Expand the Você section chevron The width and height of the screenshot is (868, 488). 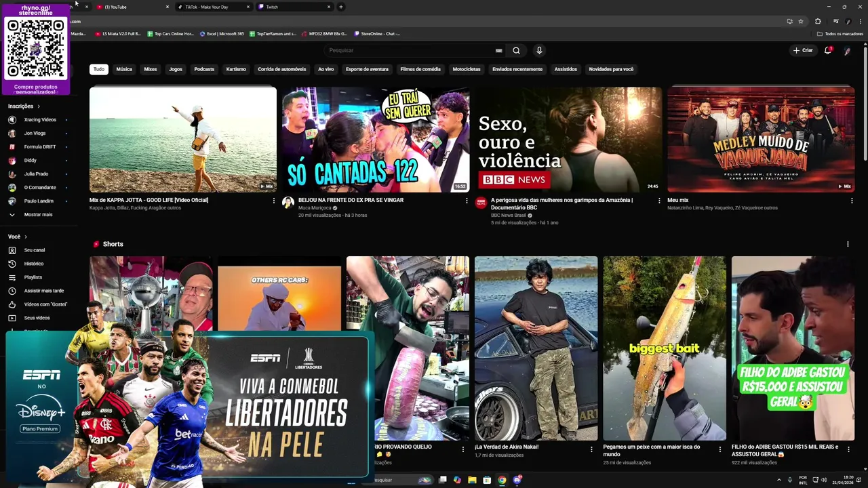26,237
